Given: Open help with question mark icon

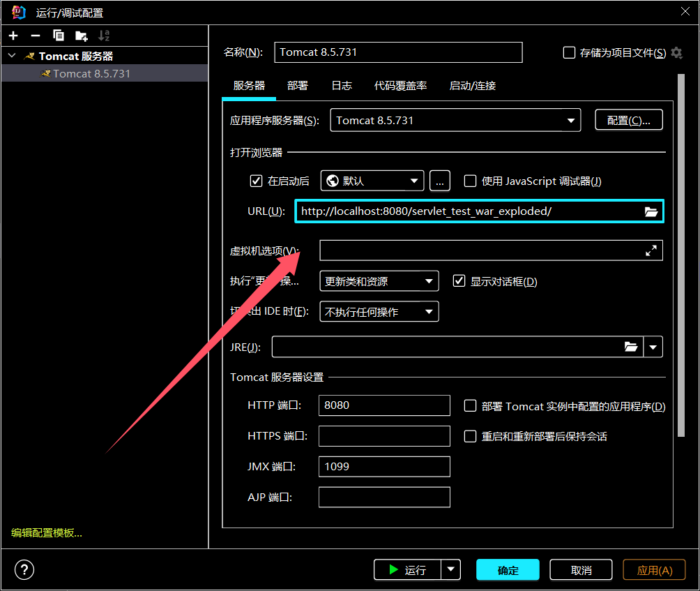Looking at the screenshot, I should point(24,569).
